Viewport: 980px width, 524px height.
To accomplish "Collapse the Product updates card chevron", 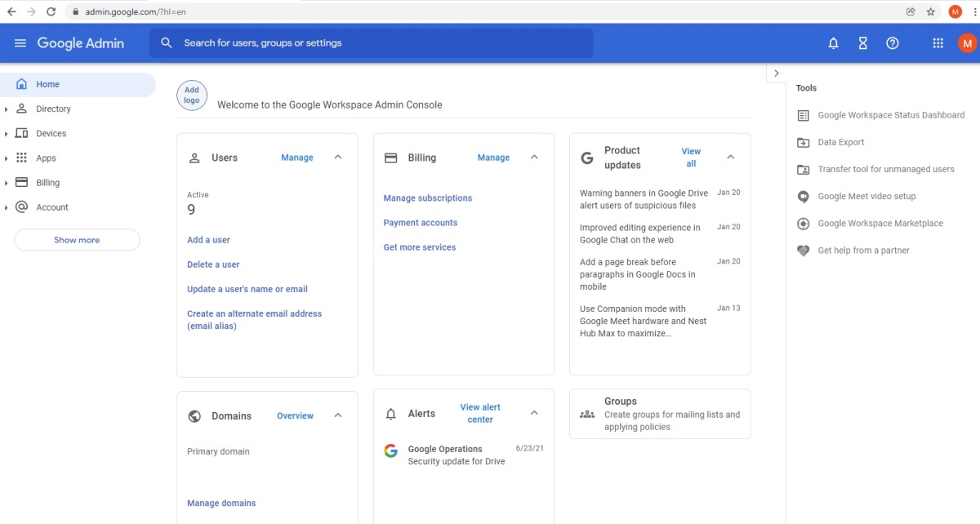I will coord(731,158).
